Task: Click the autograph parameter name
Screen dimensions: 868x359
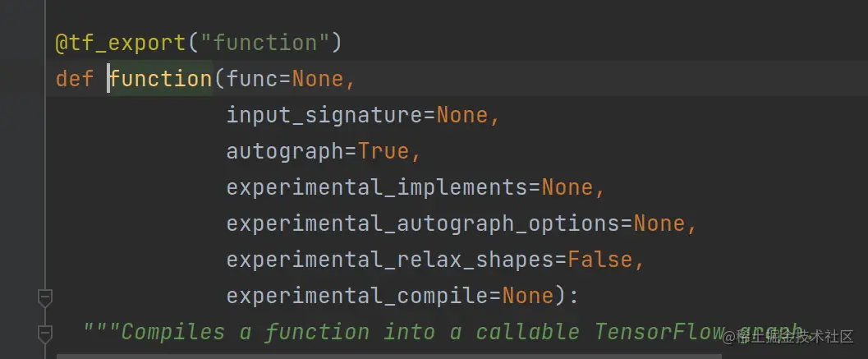Action: click(285, 151)
